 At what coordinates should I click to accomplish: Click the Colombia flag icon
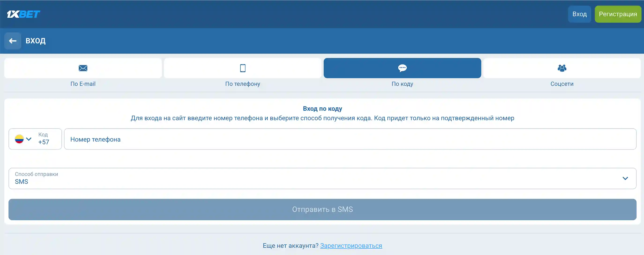click(x=19, y=139)
